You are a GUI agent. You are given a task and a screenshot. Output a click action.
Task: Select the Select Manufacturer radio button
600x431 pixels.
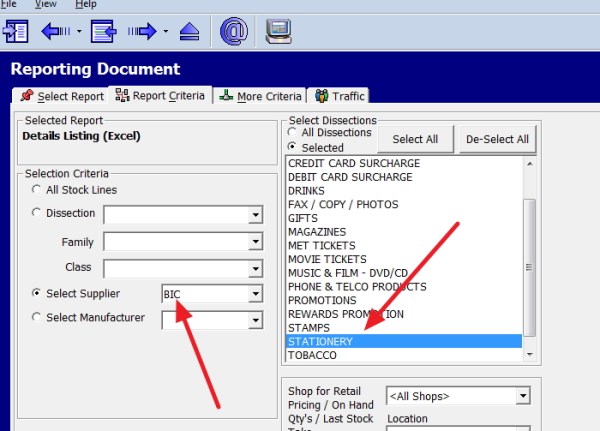pos(36,317)
